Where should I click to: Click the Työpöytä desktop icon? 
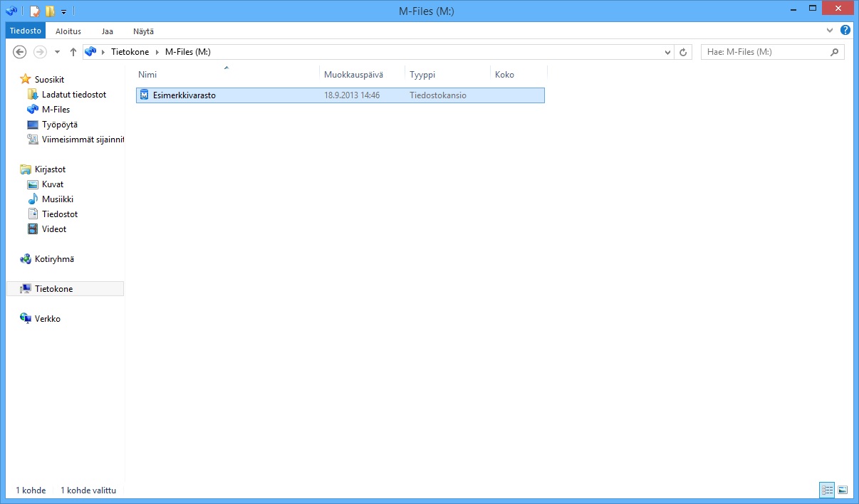pyautogui.click(x=32, y=125)
